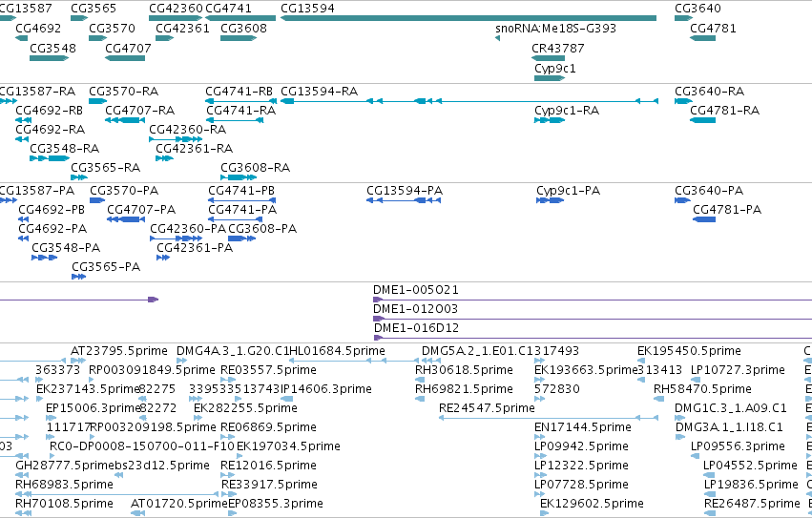Select the Cyp9c1 gene label
Image resolution: width=812 pixels, height=518 pixels.
tap(555, 69)
